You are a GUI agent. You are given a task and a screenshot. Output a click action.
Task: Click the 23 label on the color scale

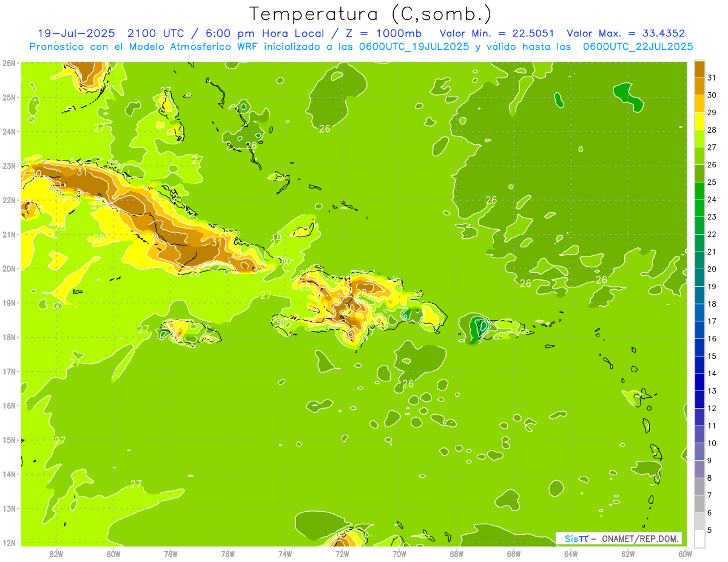[x=712, y=217]
